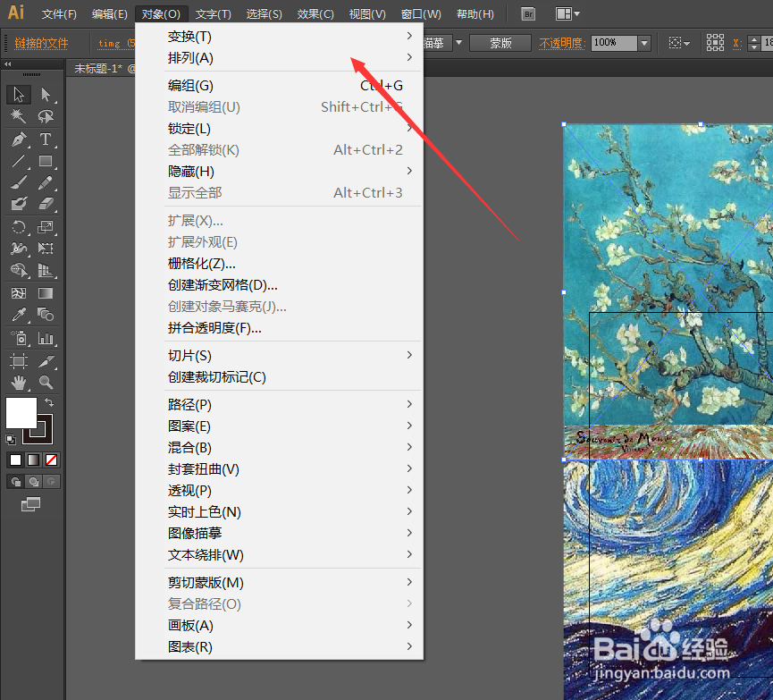The width and height of the screenshot is (773, 700).
Task: Open the 文件(F) menu
Action: point(59,13)
